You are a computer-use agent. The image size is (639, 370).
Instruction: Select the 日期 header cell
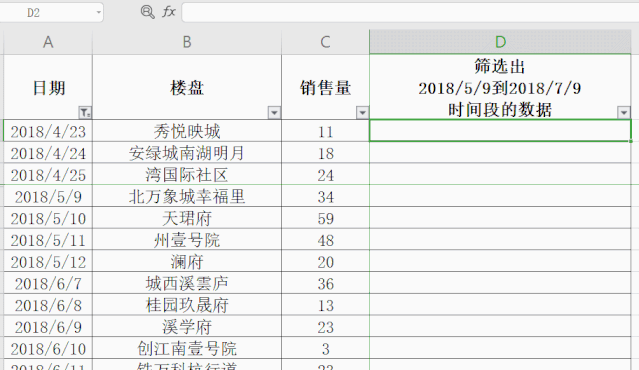pyautogui.click(x=48, y=87)
